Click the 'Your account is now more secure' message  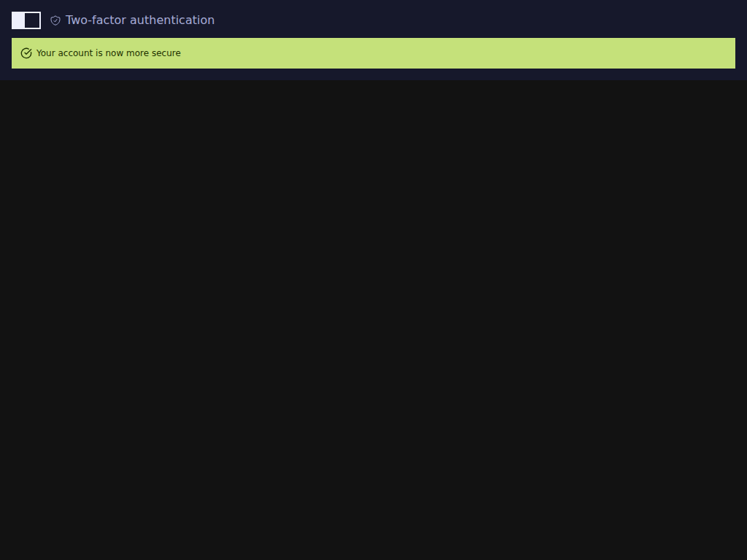pyautogui.click(x=109, y=53)
